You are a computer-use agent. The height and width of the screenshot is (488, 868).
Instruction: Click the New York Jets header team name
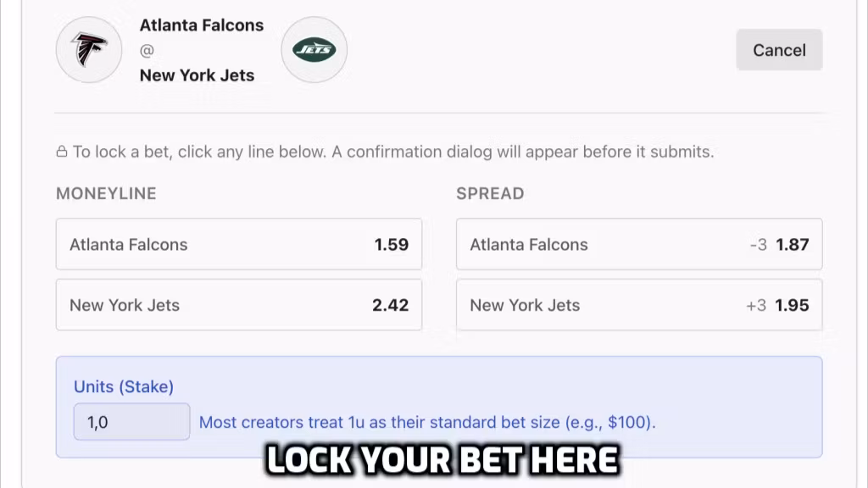coord(197,75)
